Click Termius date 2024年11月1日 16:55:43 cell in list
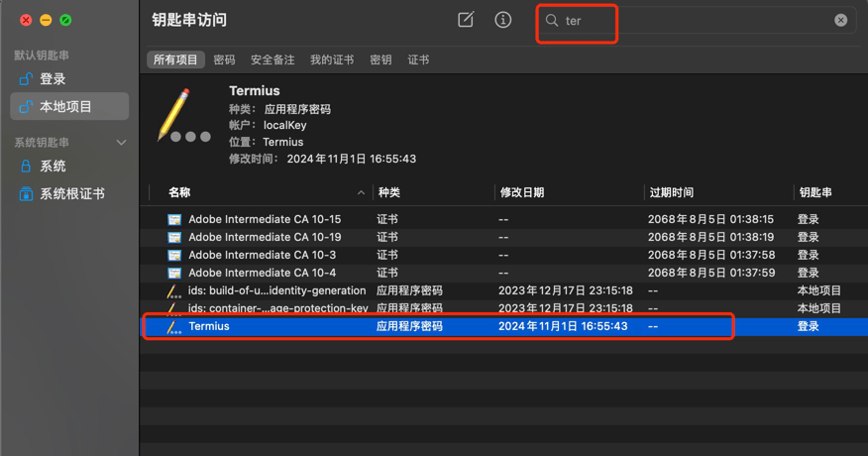 [x=563, y=326]
